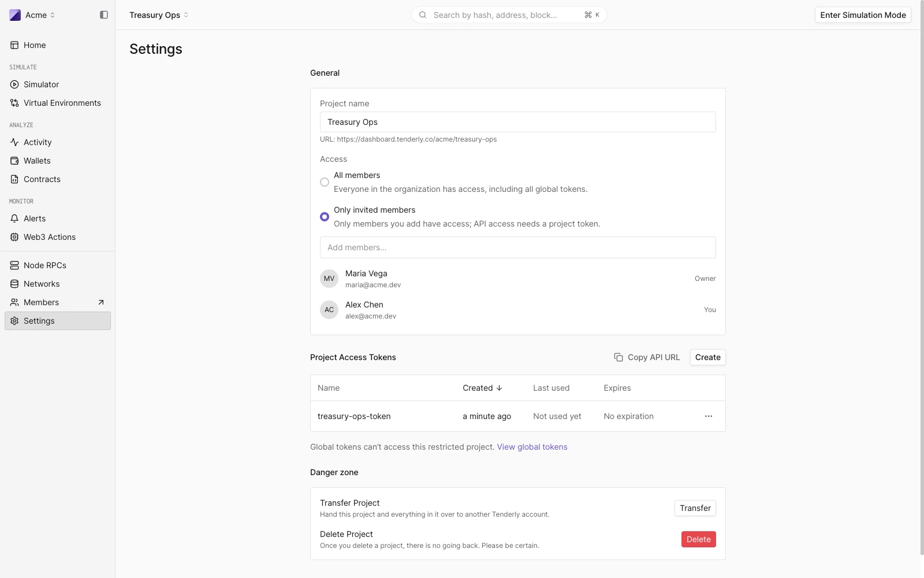
Task: Click the Add members input
Action: point(518,247)
